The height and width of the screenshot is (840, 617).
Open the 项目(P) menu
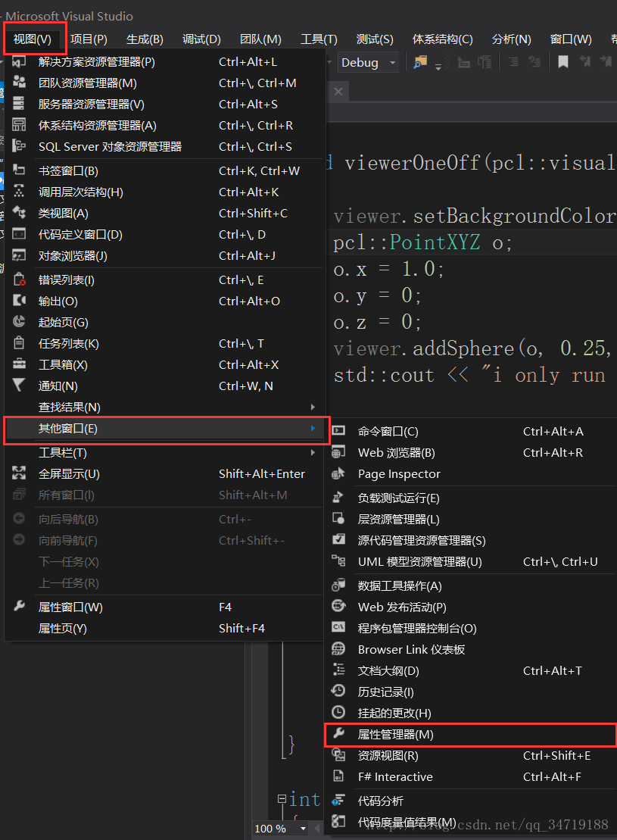click(x=89, y=39)
